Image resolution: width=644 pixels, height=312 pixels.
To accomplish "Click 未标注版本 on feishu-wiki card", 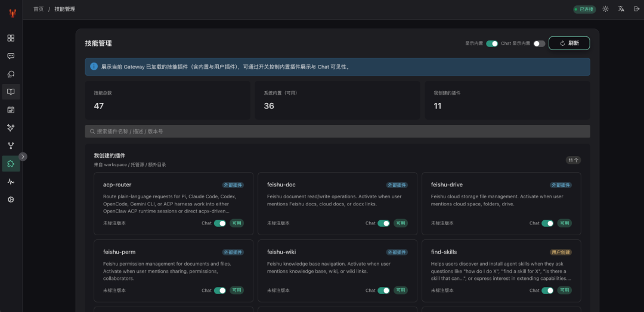I will (278, 291).
